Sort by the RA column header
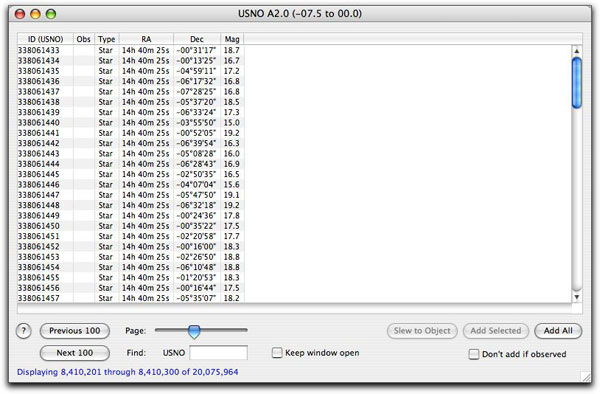This screenshot has width=600, height=394. point(146,39)
